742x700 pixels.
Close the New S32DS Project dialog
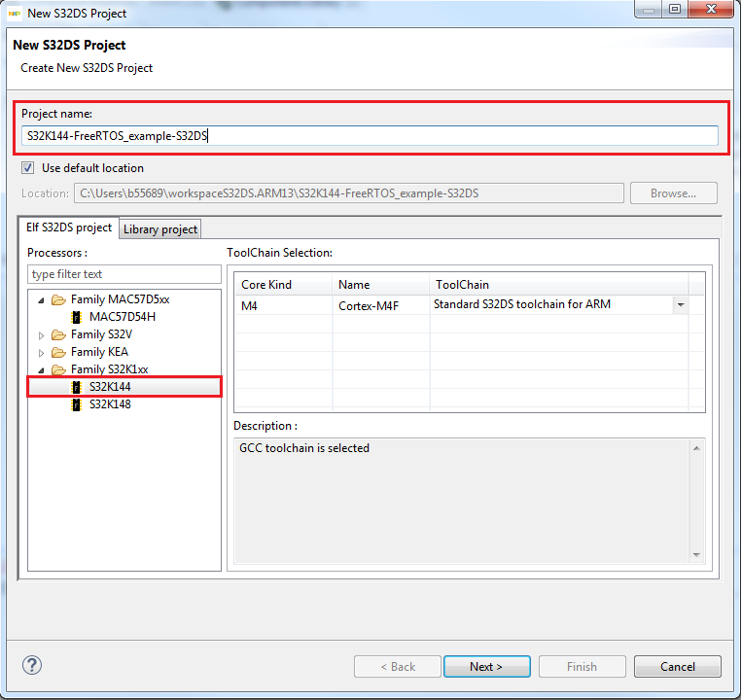[x=711, y=9]
